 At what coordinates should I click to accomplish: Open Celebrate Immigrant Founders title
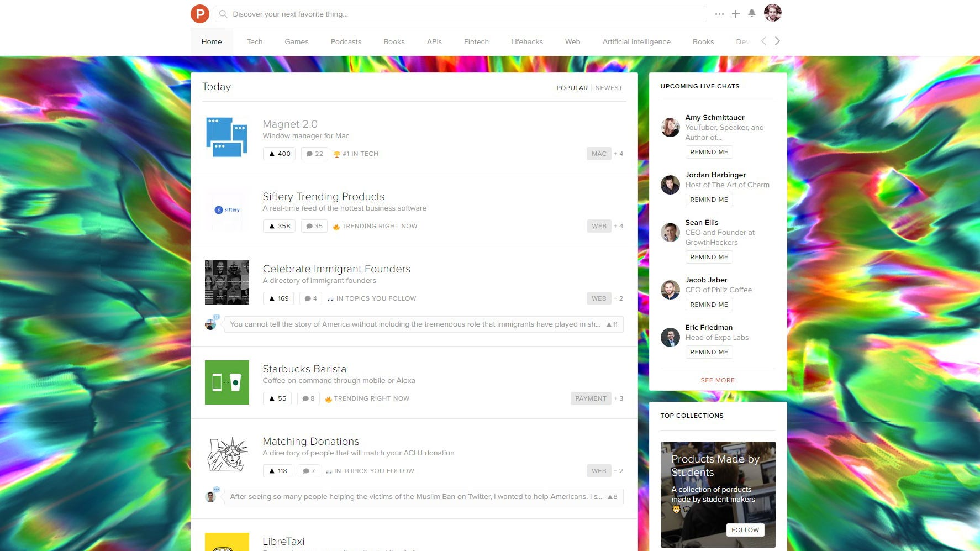pyautogui.click(x=336, y=269)
